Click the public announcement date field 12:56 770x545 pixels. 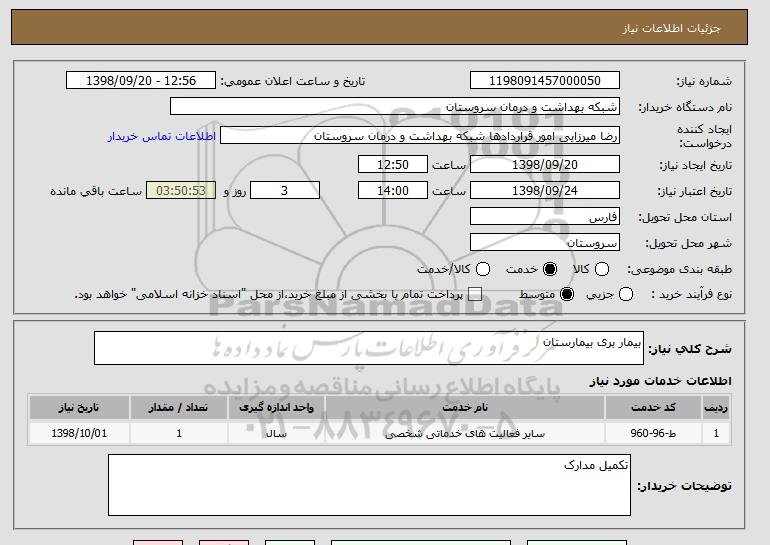[141, 81]
